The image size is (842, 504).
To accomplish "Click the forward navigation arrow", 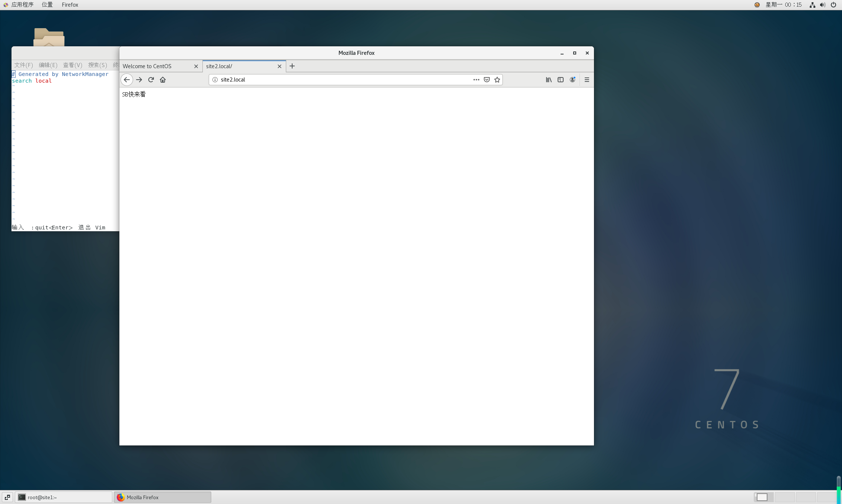I will click(139, 80).
